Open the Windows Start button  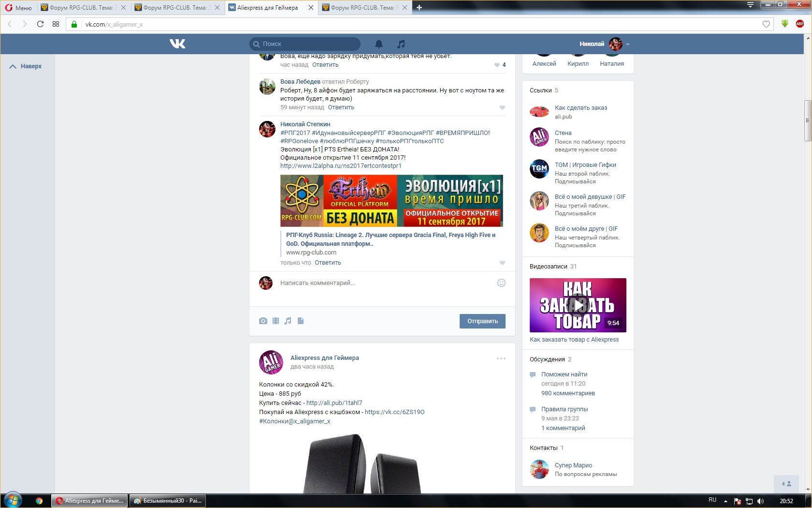13,500
